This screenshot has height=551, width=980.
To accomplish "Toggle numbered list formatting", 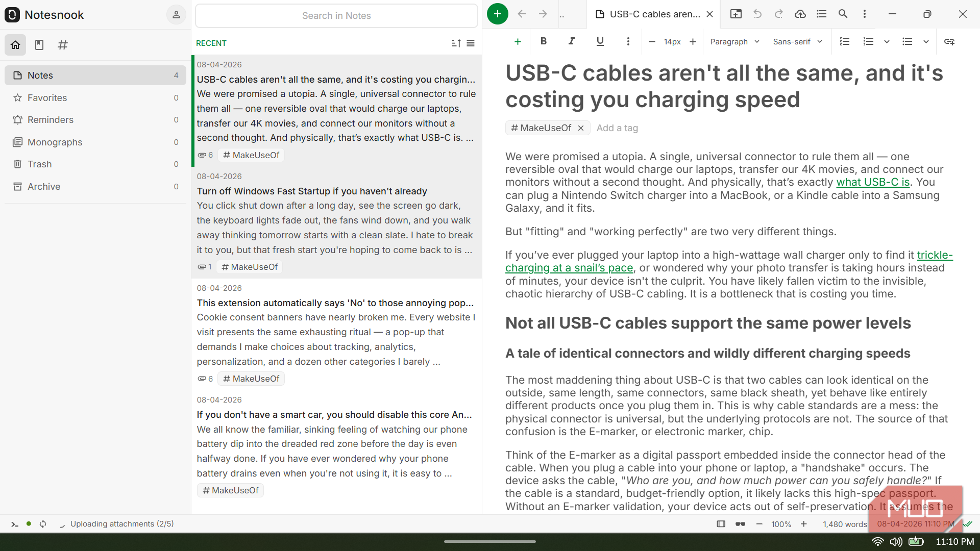I will pos(868,41).
